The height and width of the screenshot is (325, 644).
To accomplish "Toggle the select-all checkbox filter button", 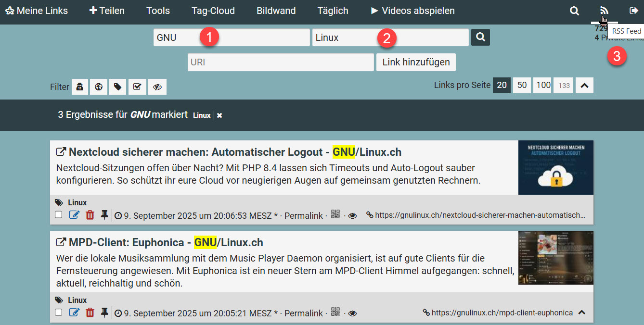I will (x=137, y=87).
